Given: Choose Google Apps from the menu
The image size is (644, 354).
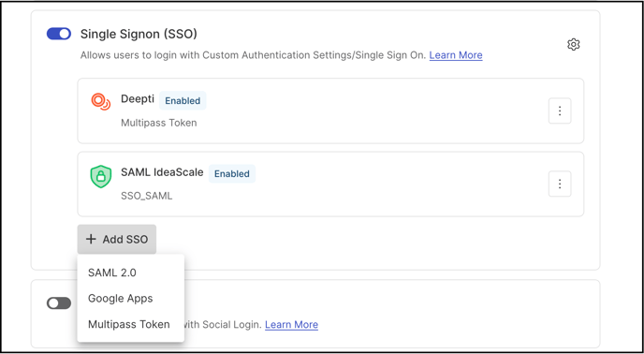Looking at the screenshot, I should [121, 299].
